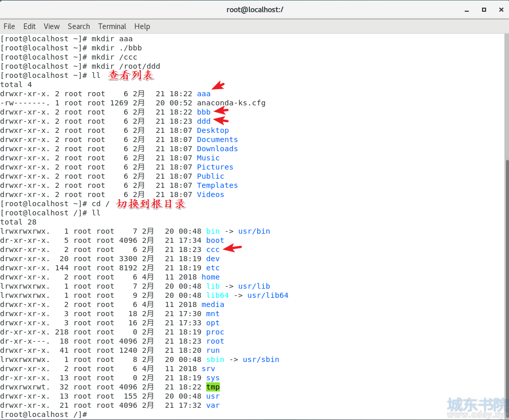This screenshot has height=420, width=509.
Task: Click the 'mkdir /root/ddd' command text
Action: tap(126, 66)
